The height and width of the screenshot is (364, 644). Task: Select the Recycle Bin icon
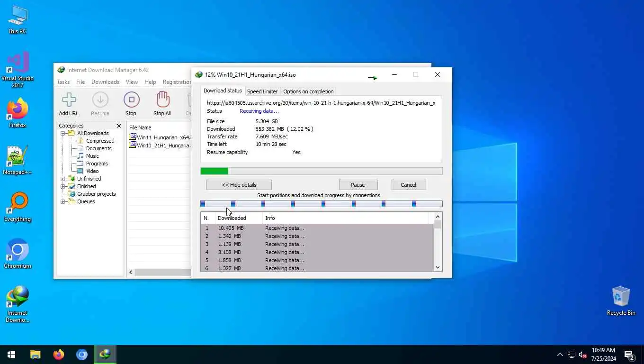click(x=621, y=300)
